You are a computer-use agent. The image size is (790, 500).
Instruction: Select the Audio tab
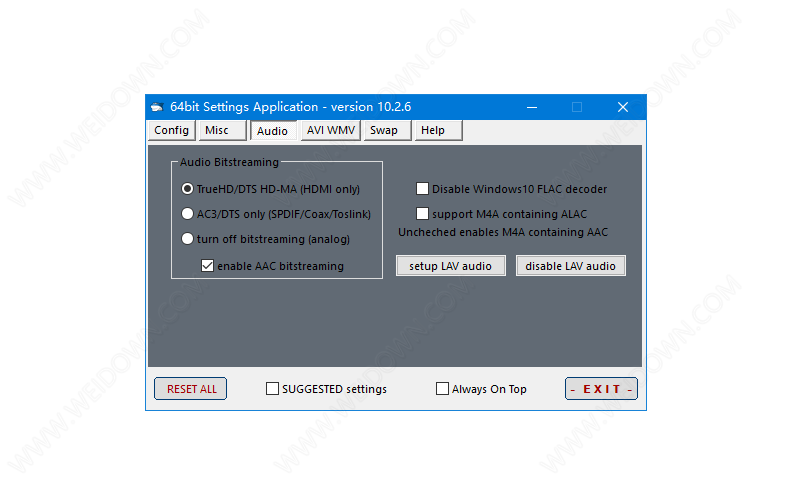[272, 131]
